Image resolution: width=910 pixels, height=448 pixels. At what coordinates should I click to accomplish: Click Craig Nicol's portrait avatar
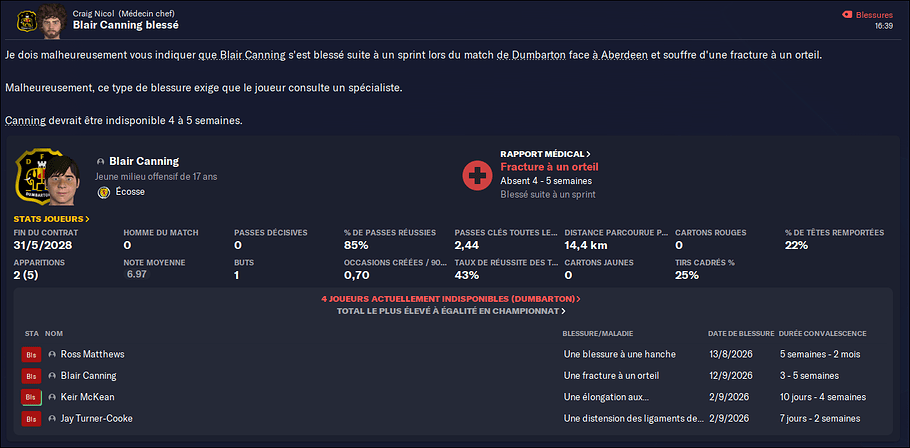[x=52, y=20]
